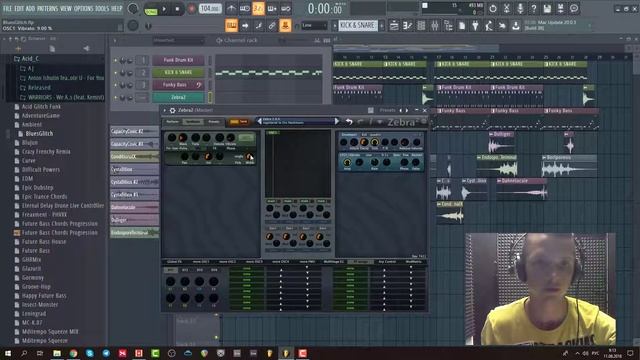The height and width of the screenshot is (360, 640).
Task: Toggle the highlighted typing keyboard piano icon
Action: pos(231,26)
